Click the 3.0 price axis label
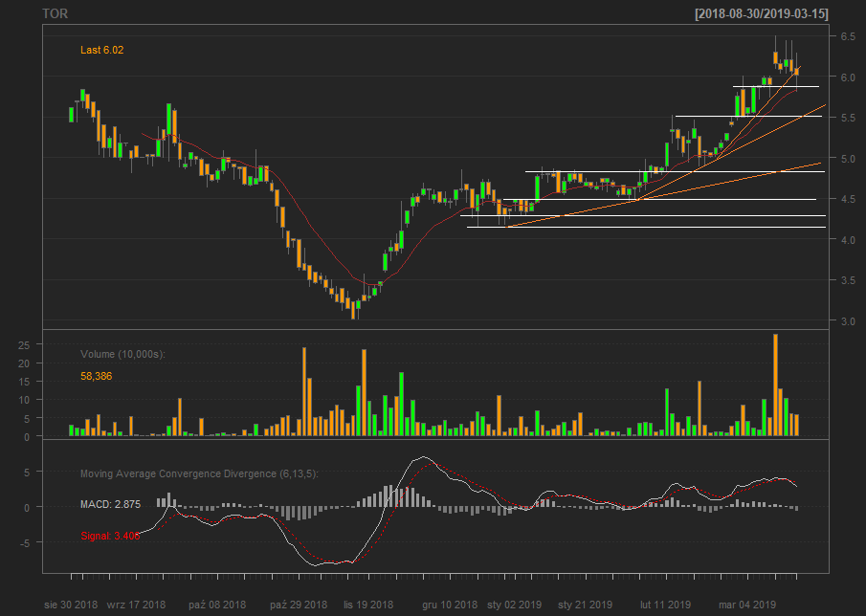 coord(848,321)
